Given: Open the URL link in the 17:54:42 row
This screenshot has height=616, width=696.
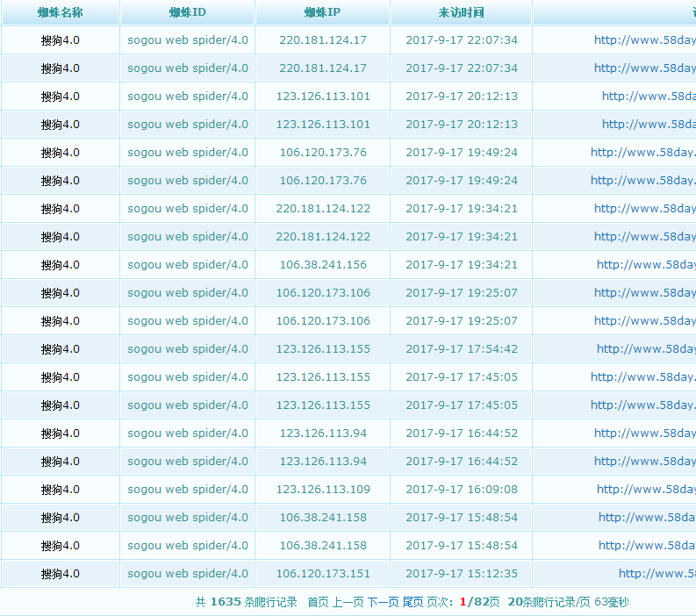Looking at the screenshot, I should [646, 349].
